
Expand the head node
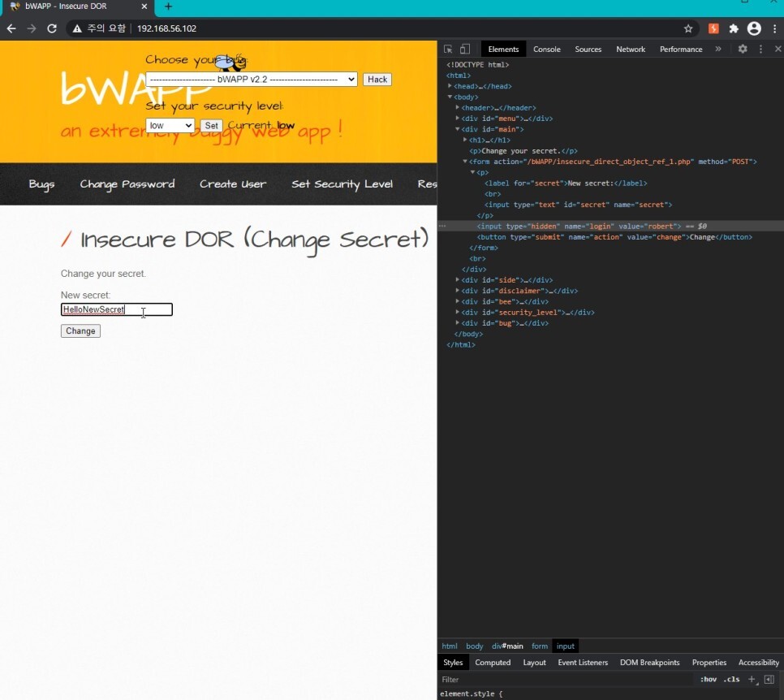click(x=450, y=86)
